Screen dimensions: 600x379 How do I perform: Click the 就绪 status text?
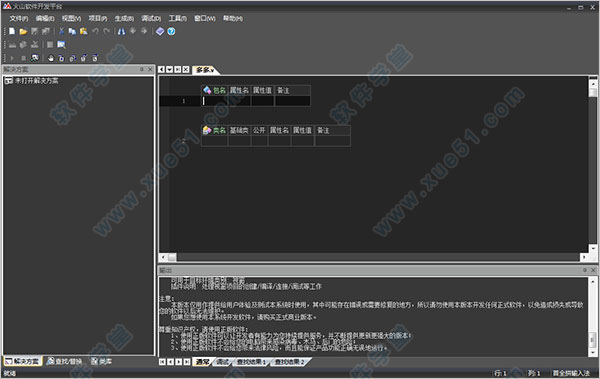[x=10, y=373]
